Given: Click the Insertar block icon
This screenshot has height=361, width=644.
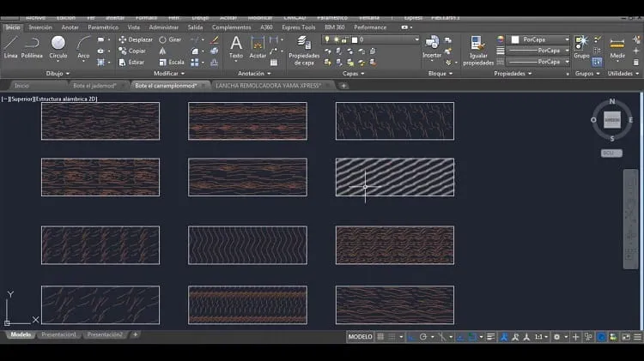Looking at the screenshot, I should click(x=432, y=47).
